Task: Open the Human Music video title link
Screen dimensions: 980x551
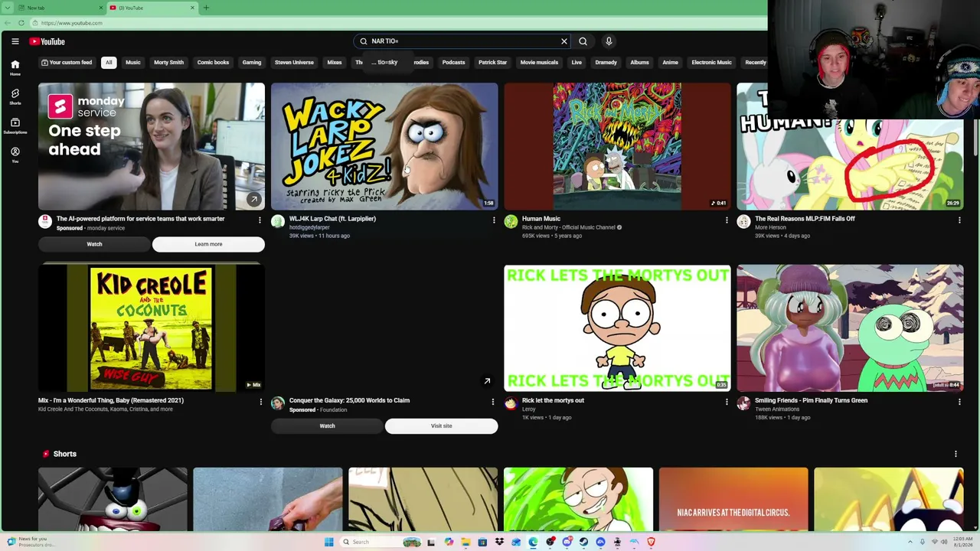Action: click(x=541, y=219)
